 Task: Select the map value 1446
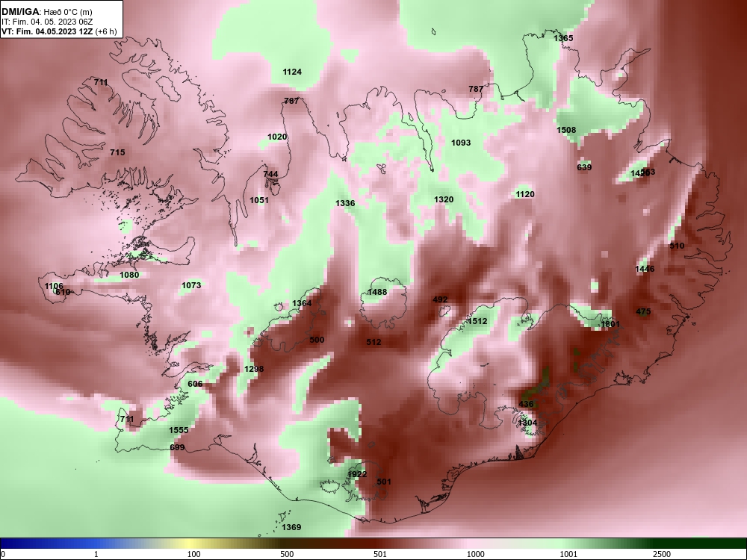pyautogui.click(x=645, y=269)
